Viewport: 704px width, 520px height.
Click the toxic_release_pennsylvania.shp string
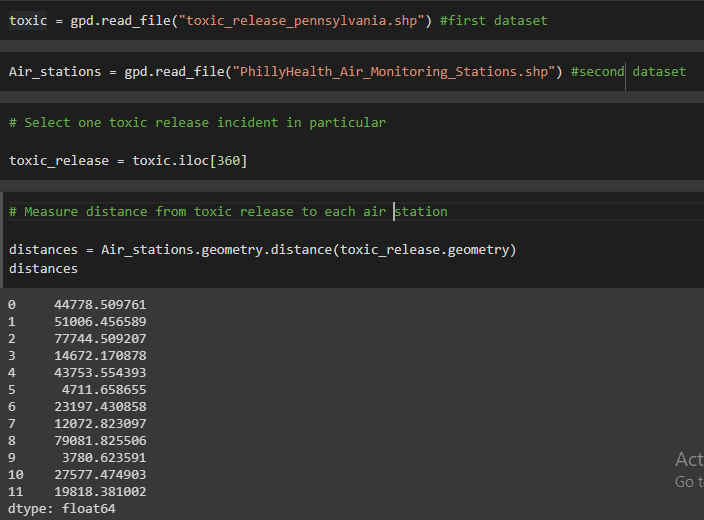(301, 21)
